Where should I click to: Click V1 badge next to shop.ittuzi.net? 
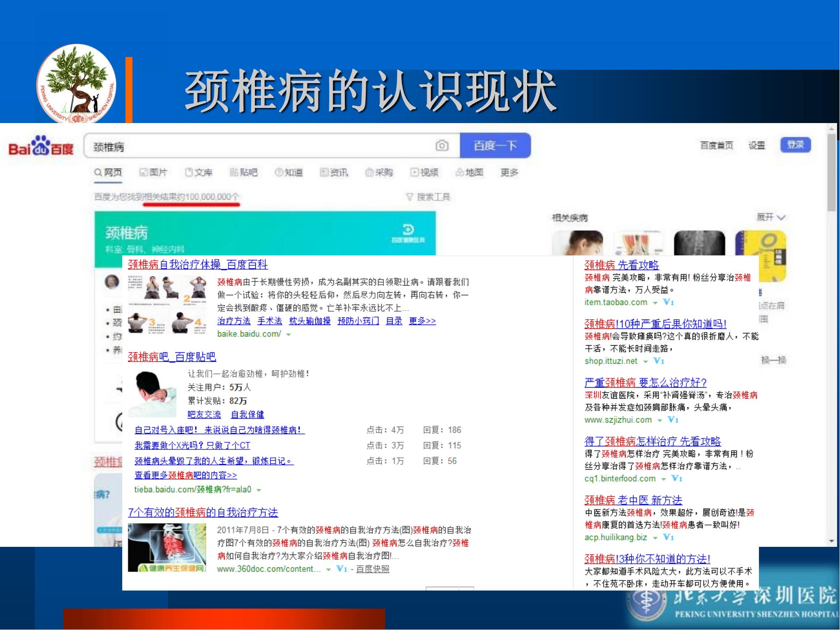tap(659, 361)
